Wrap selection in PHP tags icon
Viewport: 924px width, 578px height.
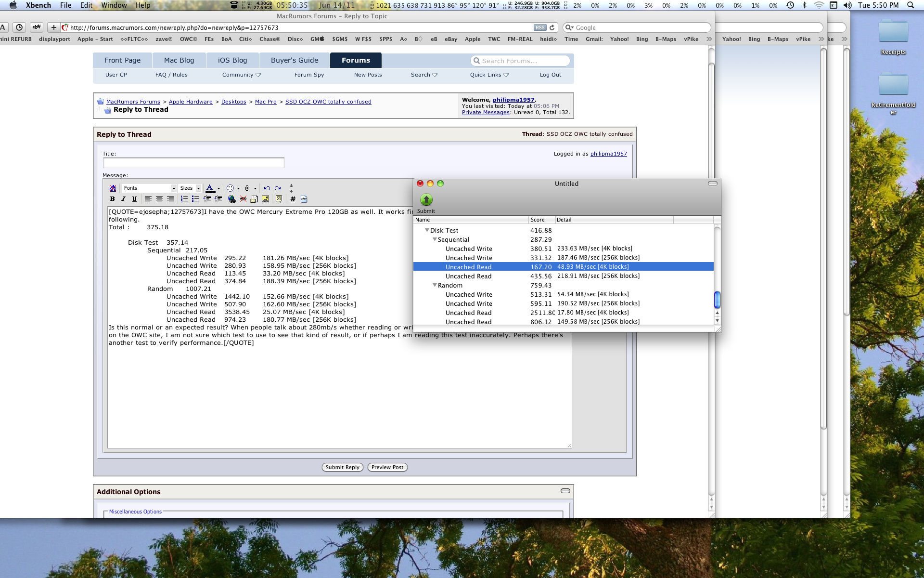tap(304, 199)
